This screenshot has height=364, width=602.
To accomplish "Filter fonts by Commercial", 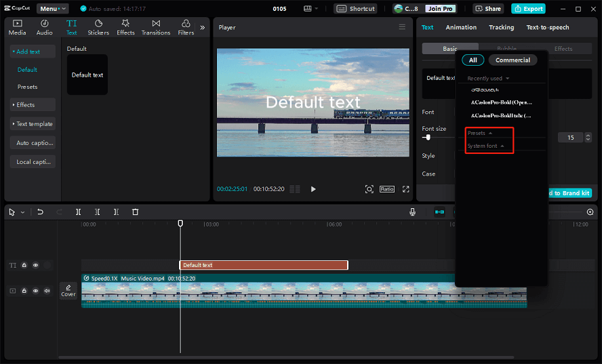I will tap(513, 60).
